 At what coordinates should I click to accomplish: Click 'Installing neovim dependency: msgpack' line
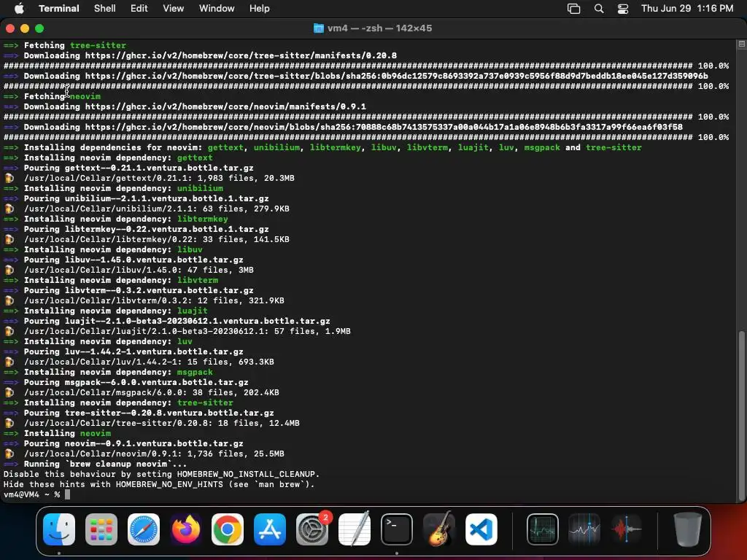[x=118, y=372]
